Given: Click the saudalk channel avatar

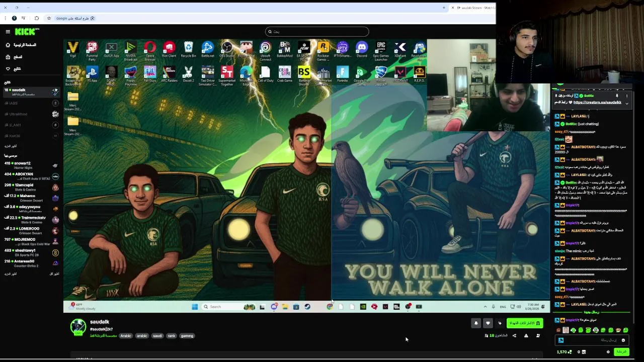Looking at the screenshot, I should click(78, 327).
